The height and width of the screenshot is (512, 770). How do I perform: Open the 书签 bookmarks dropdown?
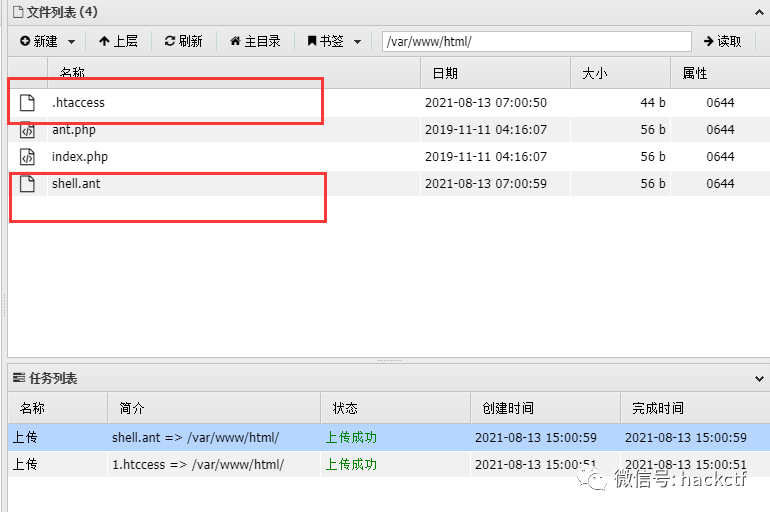click(334, 41)
